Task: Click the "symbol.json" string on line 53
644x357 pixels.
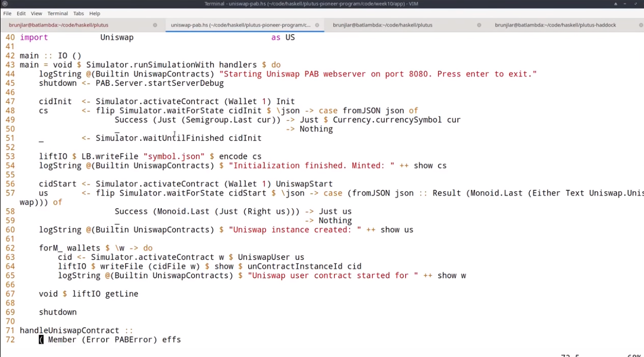Action: (x=172, y=156)
